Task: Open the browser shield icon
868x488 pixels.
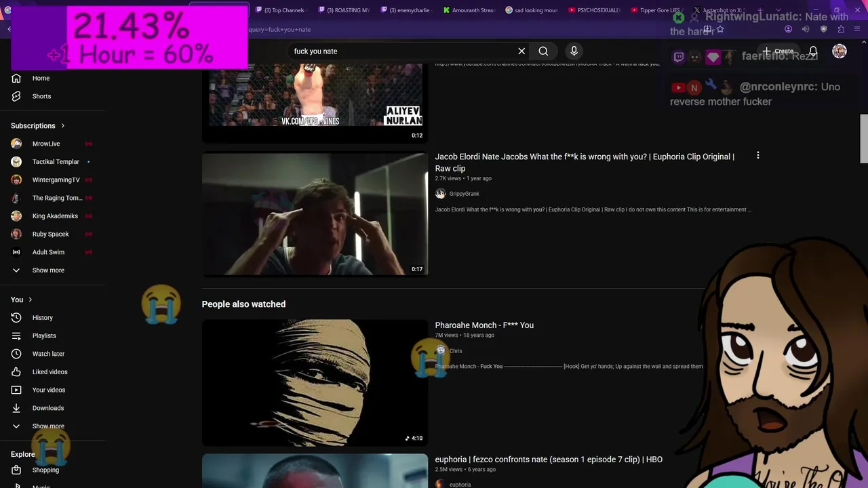Action: coord(823,29)
